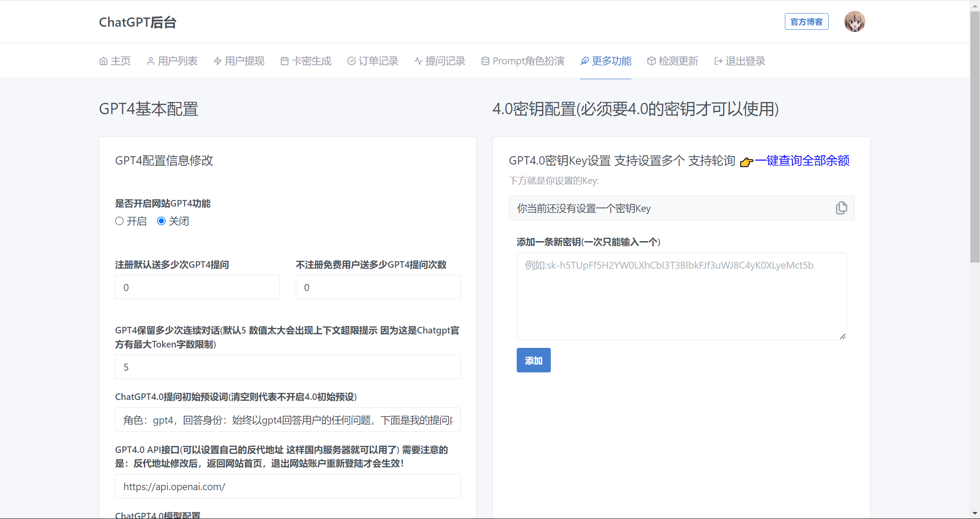Viewport: 980px width, 519px height.
Task: Open the 主页 nav tab
Action: (x=115, y=61)
